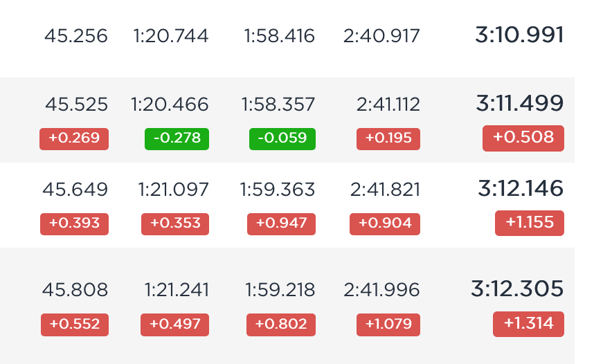
Task: Click the 3:10.991 leading finish time
Action: [x=519, y=35]
